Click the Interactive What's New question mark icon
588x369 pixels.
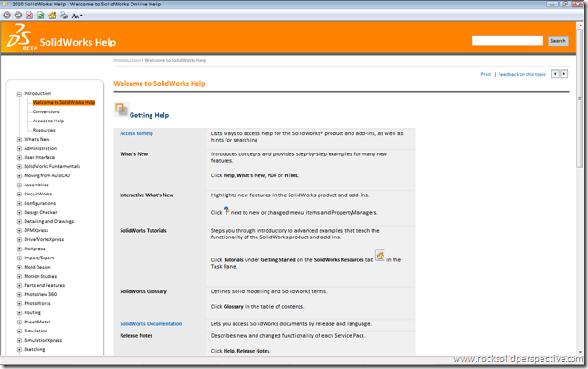pos(226,210)
